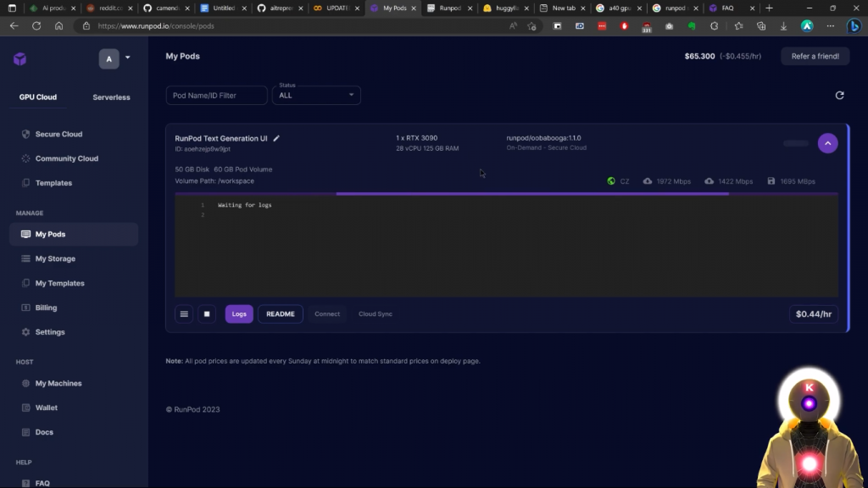The height and width of the screenshot is (488, 868).
Task: Click the Waiting for logs line
Action: [245, 205]
